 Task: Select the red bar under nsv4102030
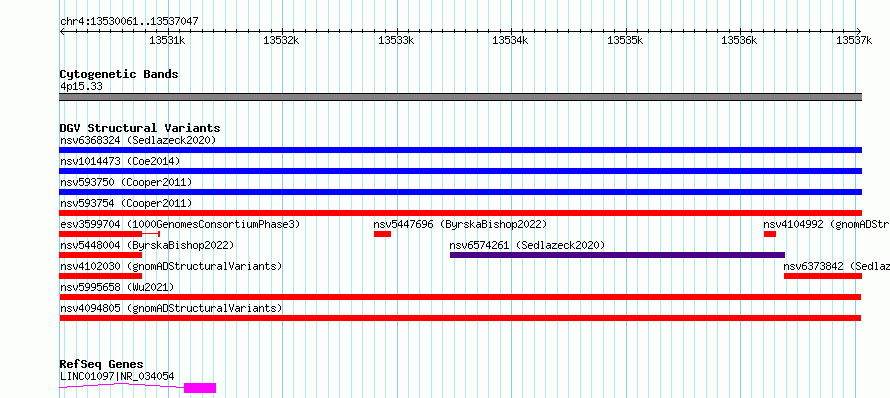coord(100,276)
